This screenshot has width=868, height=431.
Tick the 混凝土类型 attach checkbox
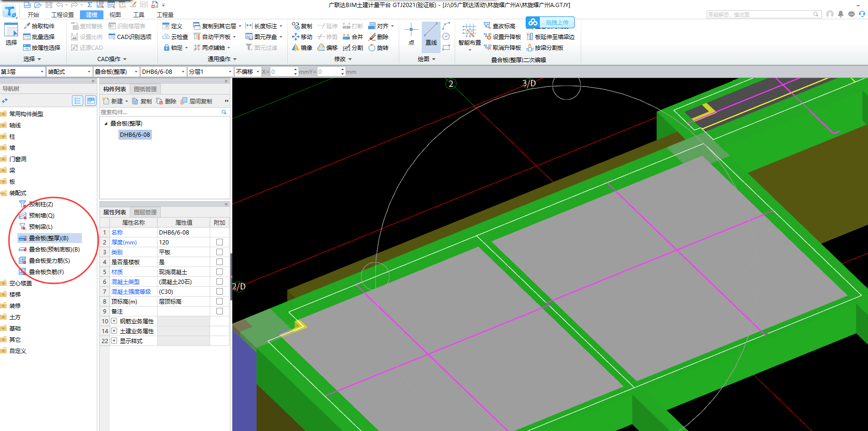(x=220, y=282)
